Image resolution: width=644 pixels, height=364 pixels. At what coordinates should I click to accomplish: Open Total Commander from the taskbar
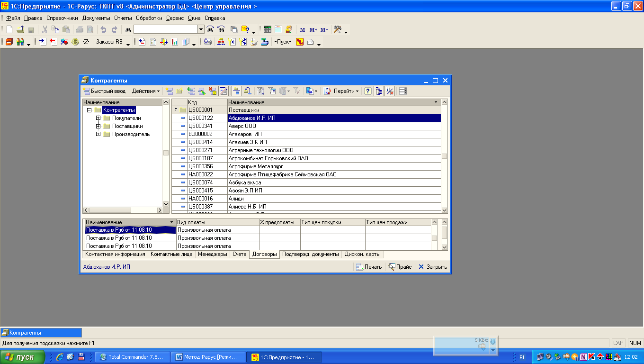pyautogui.click(x=132, y=357)
